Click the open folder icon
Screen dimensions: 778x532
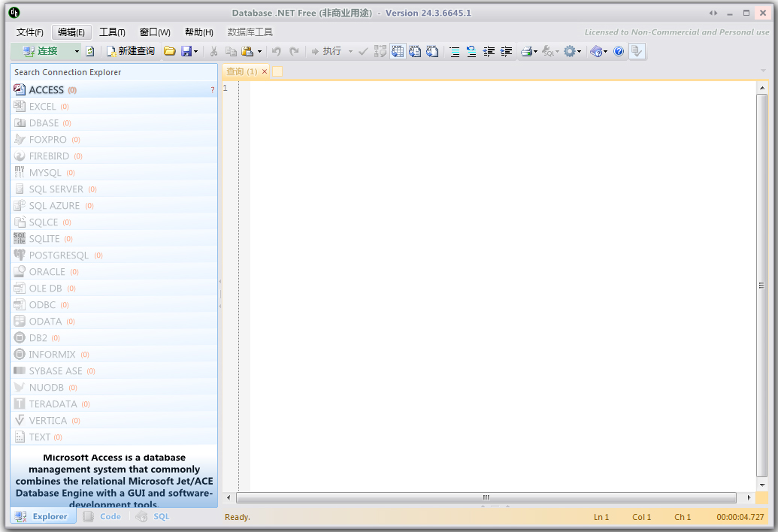[170, 51]
